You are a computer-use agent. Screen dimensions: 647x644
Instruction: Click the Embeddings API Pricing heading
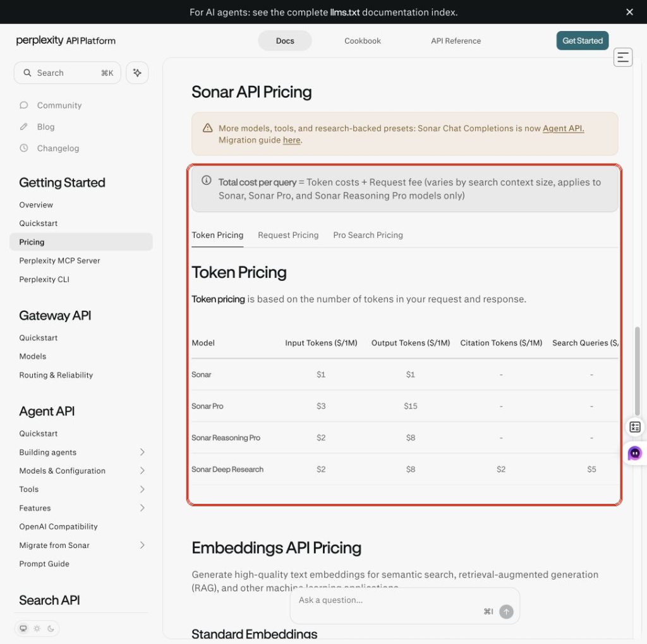(276, 548)
